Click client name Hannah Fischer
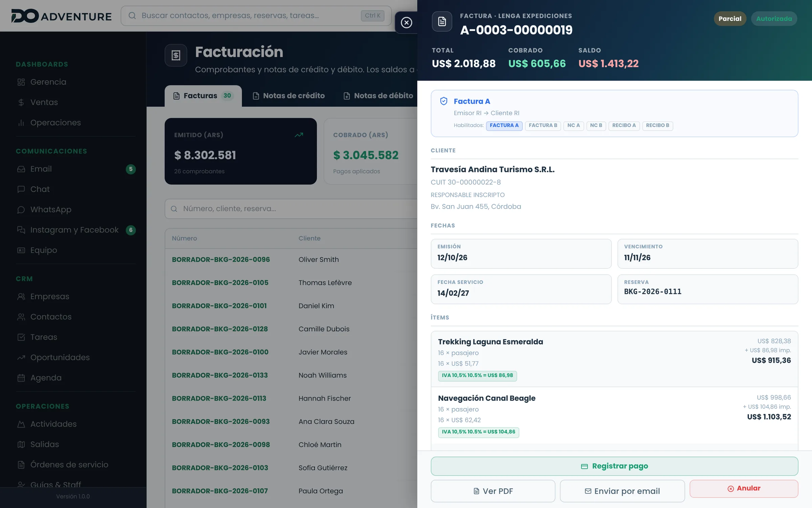812x508 pixels. [x=324, y=399]
